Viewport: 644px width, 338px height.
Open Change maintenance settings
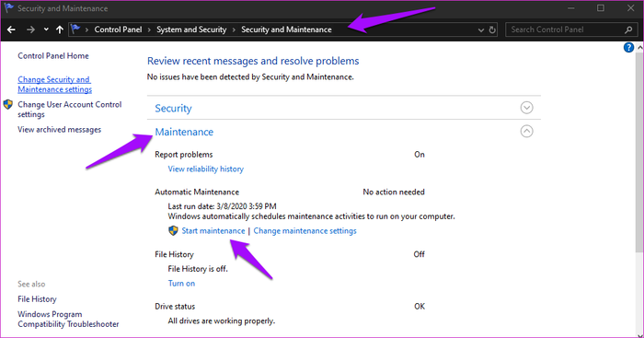(305, 231)
